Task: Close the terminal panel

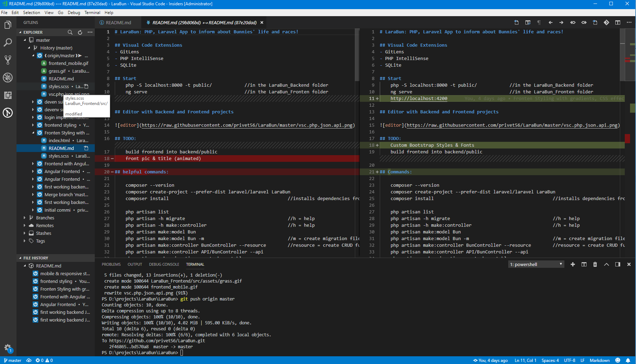Action: (629, 264)
